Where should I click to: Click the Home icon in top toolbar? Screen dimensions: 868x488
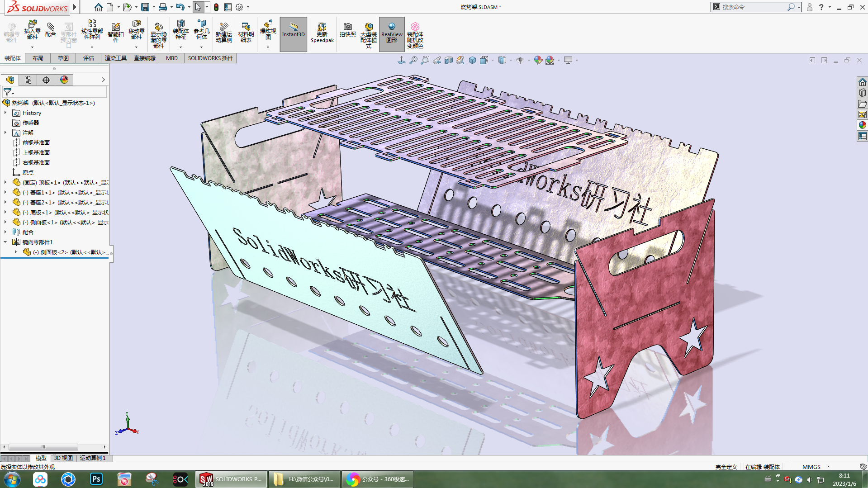coord(98,7)
